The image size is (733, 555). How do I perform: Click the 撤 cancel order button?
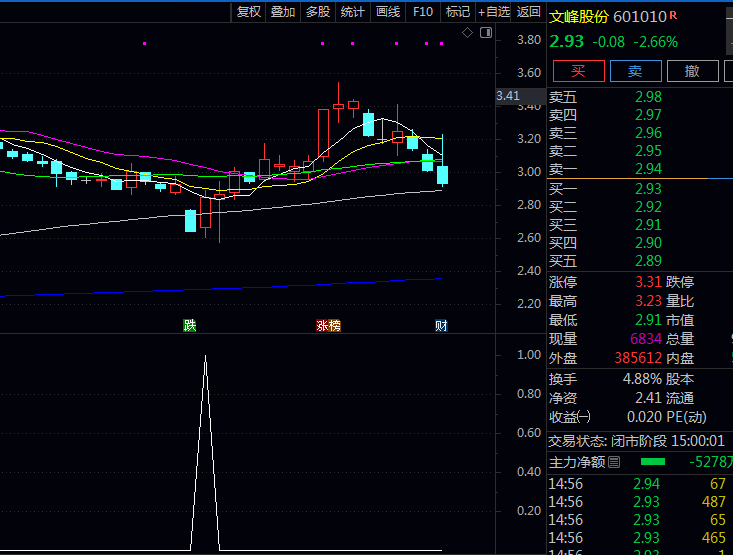pyautogui.click(x=692, y=71)
